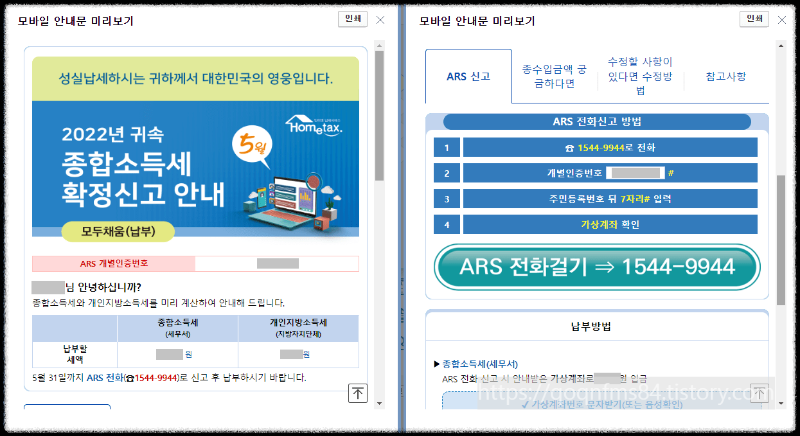Click the 5월 speech bubble icon
The height and width of the screenshot is (436, 800).
pos(253,146)
